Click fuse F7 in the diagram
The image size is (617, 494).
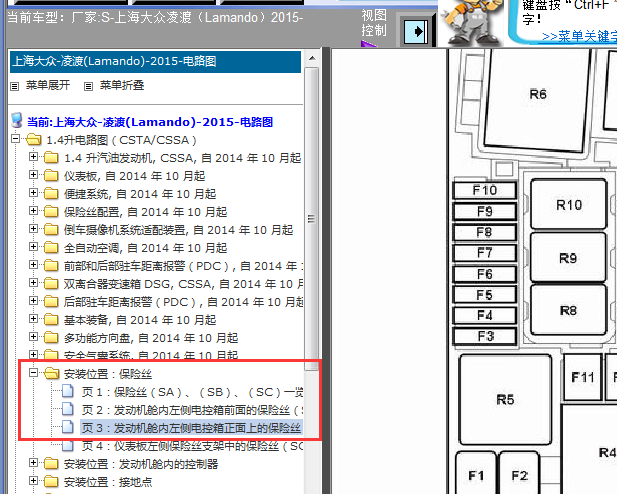pyautogui.click(x=485, y=253)
